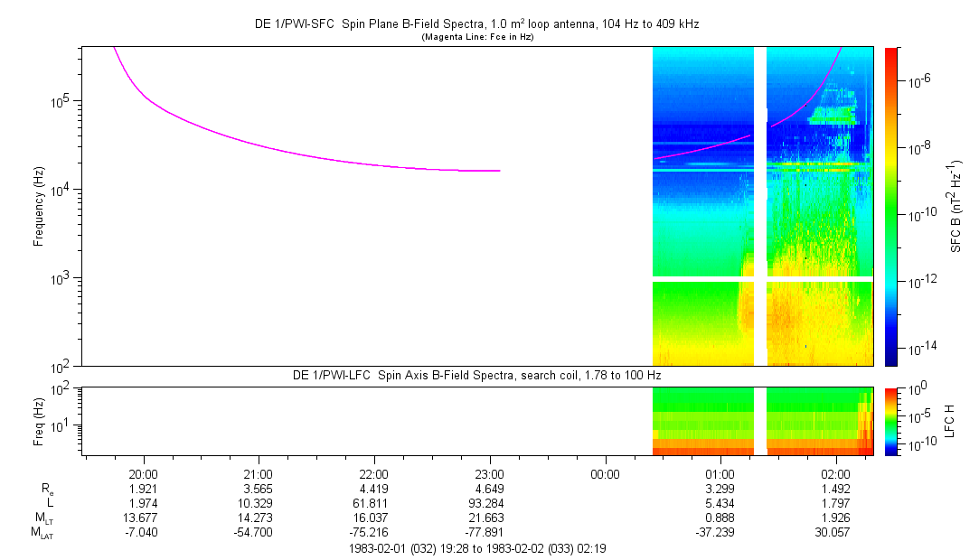Click the 20:00 time axis label

pyautogui.click(x=144, y=474)
